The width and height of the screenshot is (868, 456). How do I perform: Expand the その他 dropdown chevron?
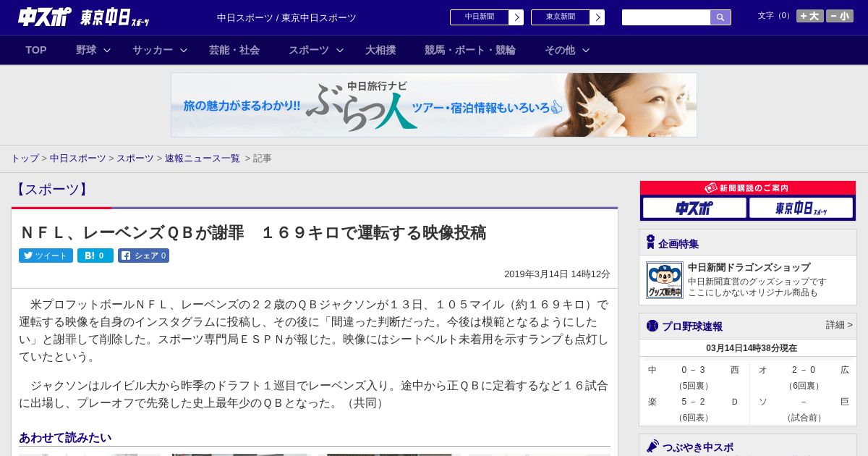pos(586,50)
